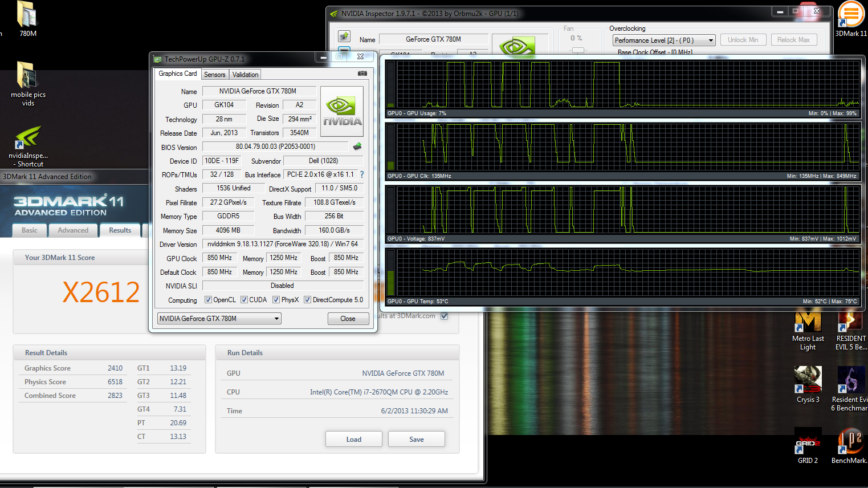Viewport: 868px width, 488px height.
Task: Click the Relock Max button
Action: tap(793, 40)
